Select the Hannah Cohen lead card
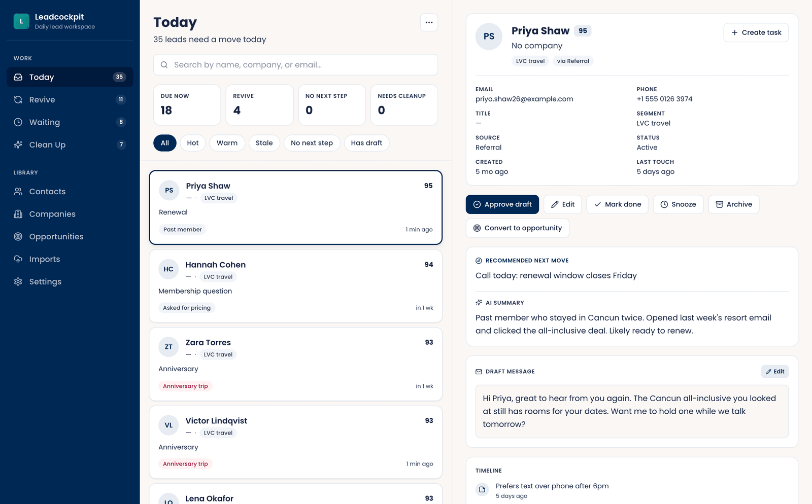812x504 pixels. pyautogui.click(x=295, y=286)
